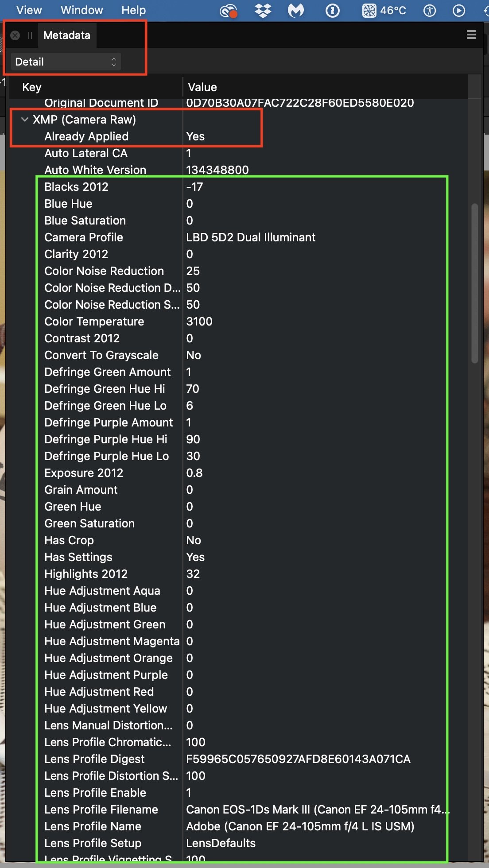This screenshot has height=868, width=489.
Task: Click the CPU temperature 46°C indicator
Action: (384, 10)
